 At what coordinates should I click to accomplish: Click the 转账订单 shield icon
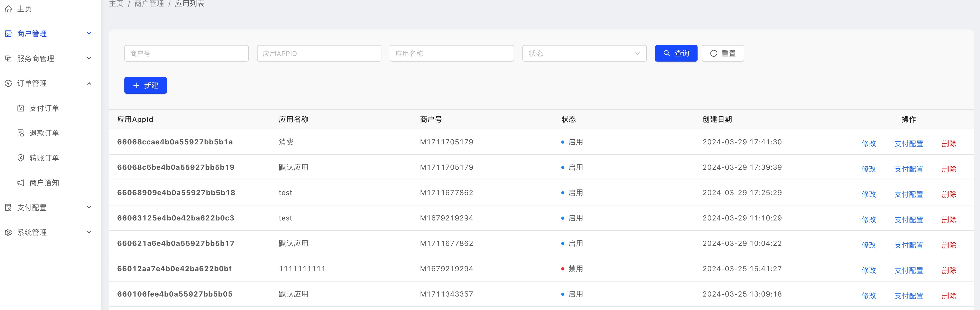coord(20,158)
